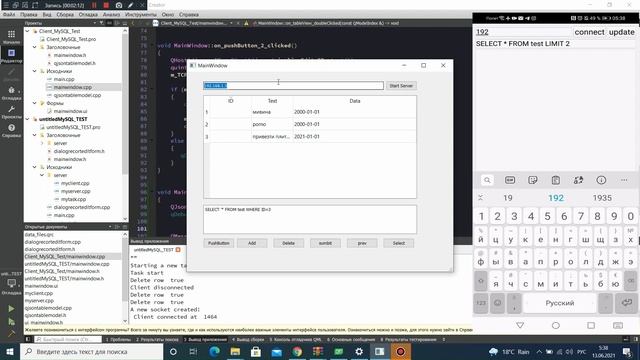Tap the Android back navigation button
Screen dimensions: 640x360
pos(520,325)
